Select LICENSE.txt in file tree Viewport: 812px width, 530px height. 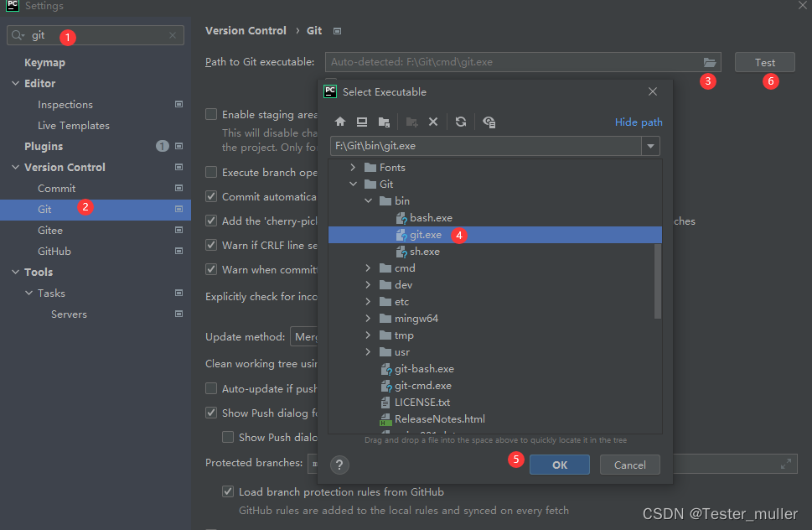(422, 403)
